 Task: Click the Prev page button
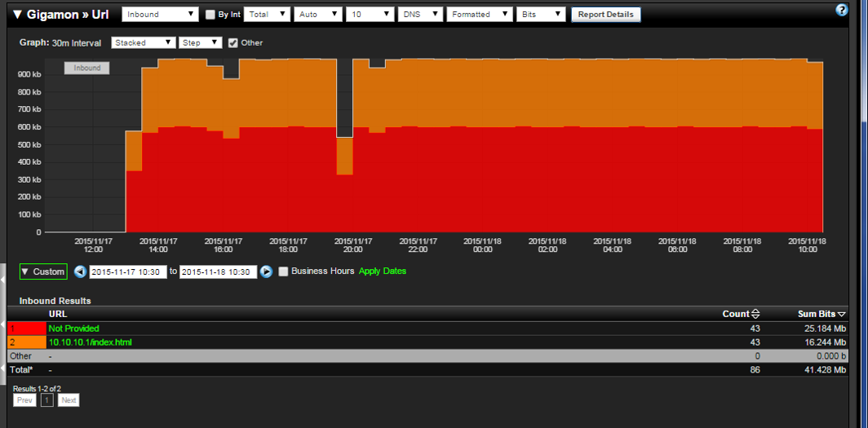tap(25, 399)
